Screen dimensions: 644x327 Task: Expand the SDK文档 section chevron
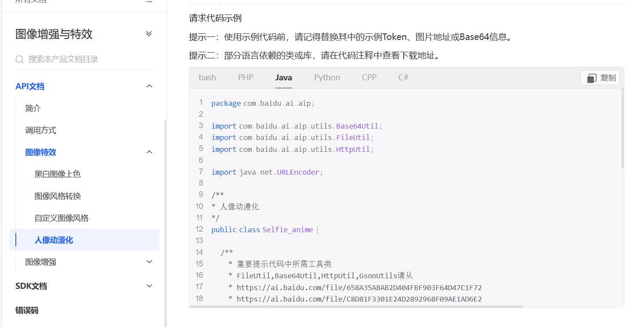(x=149, y=286)
